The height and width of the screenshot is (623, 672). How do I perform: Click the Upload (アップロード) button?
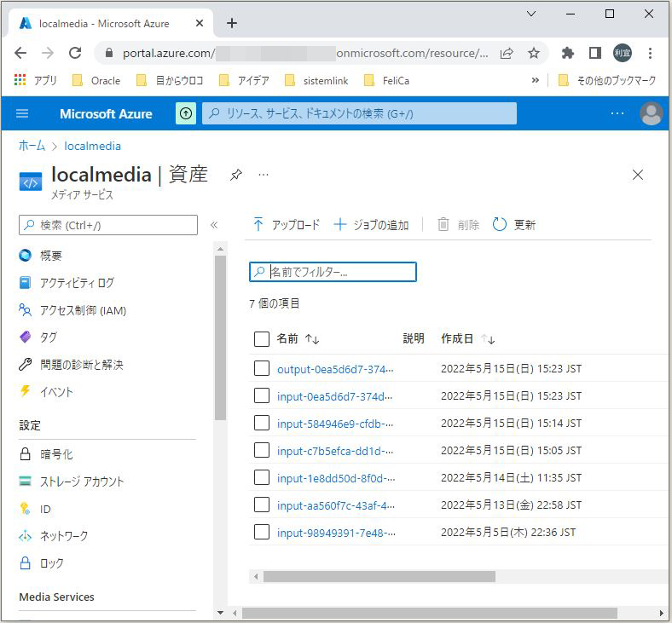point(287,224)
